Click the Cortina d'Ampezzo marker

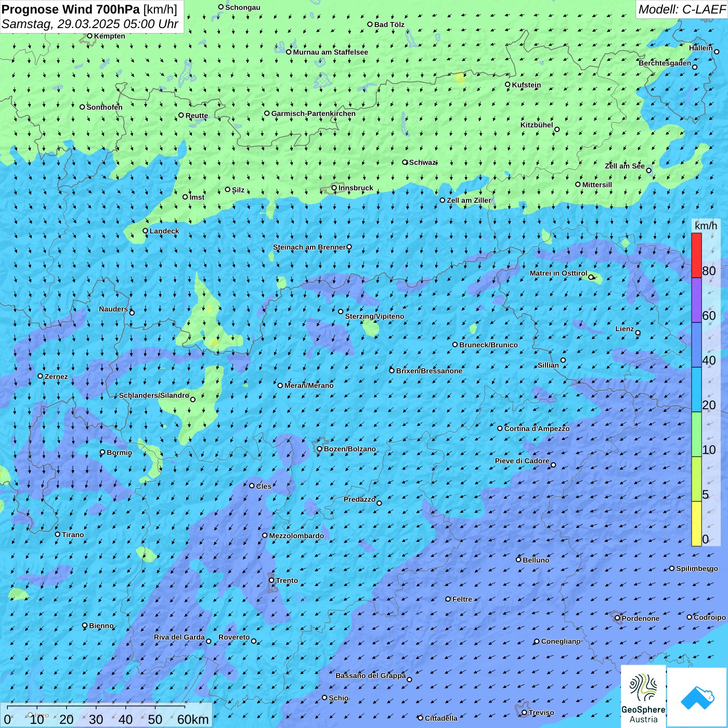point(500,428)
